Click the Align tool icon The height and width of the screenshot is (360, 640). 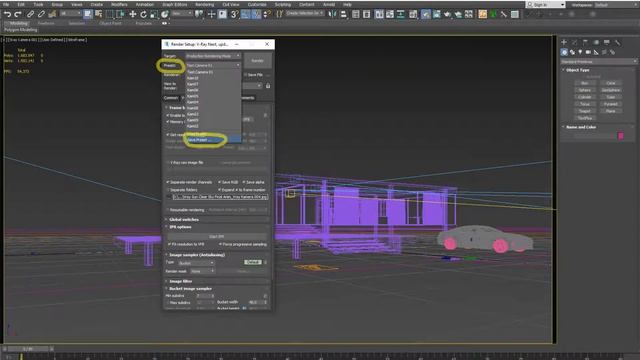click(343, 14)
